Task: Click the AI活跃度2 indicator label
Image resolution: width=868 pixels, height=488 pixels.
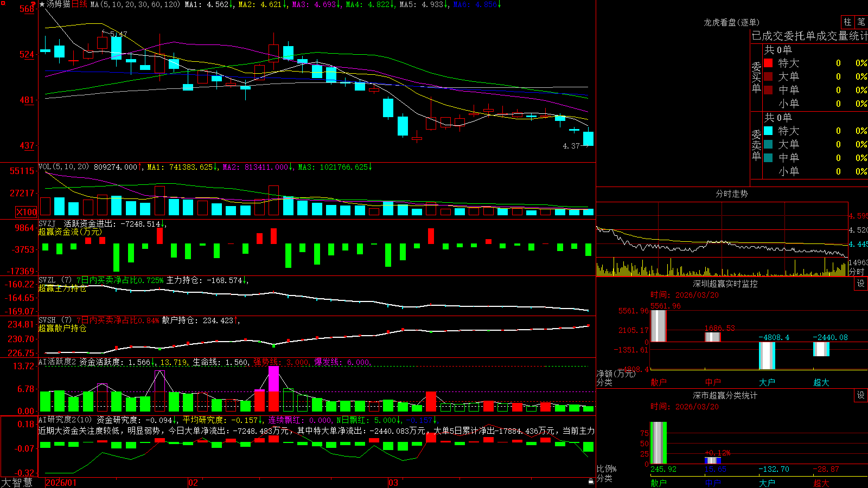Action: click(58, 362)
